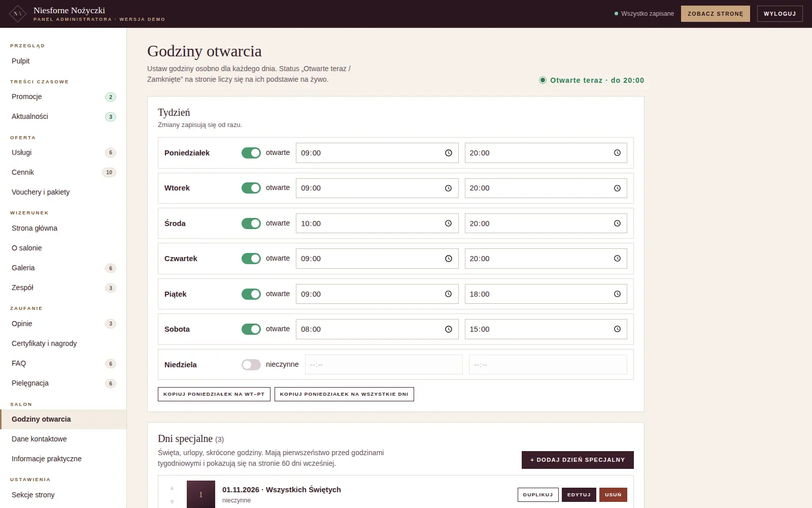812x508 pixels.
Task: Open Galeria from the sidebar
Action: coord(63,268)
